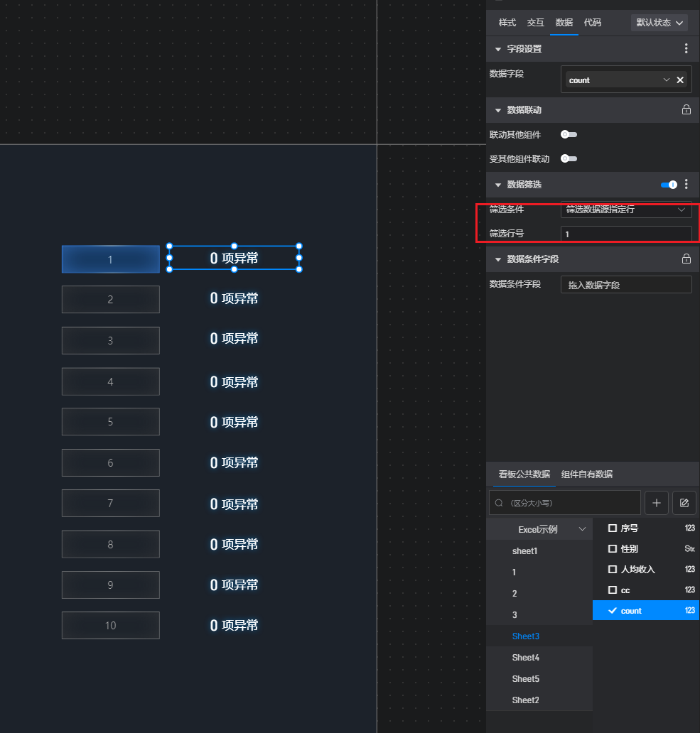Enable the 联动其他组件 toggle
This screenshot has height=733, width=700.
[569, 134]
